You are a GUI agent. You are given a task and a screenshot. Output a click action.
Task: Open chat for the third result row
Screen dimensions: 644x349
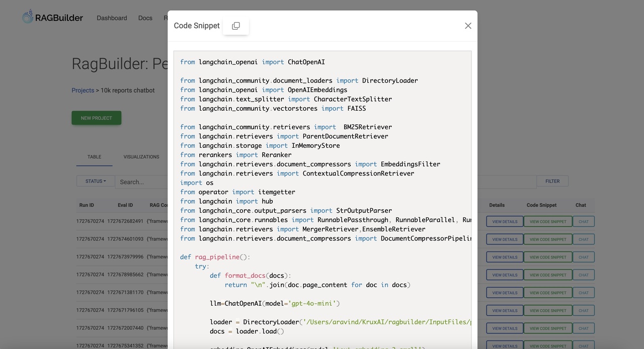pyautogui.click(x=583, y=256)
